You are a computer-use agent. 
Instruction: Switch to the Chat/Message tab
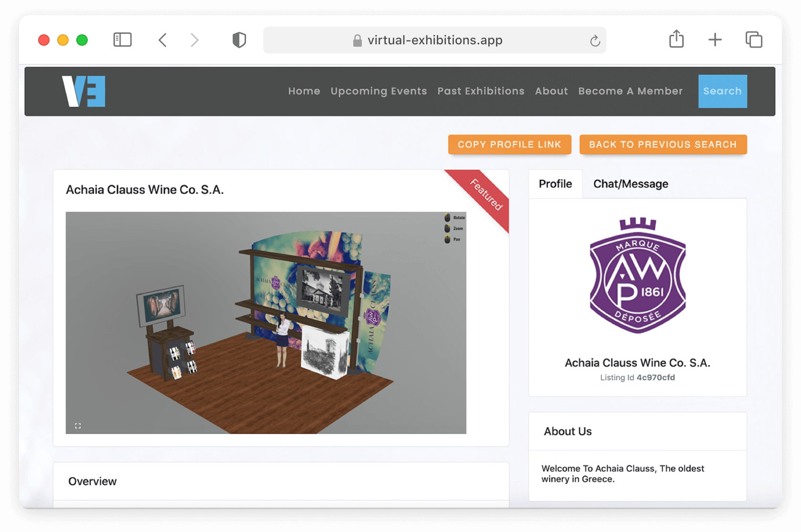(x=630, y=184)
